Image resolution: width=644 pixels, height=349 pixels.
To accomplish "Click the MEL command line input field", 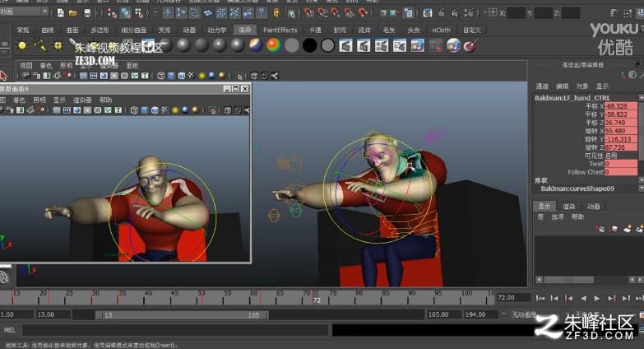I will coord(175,330).
